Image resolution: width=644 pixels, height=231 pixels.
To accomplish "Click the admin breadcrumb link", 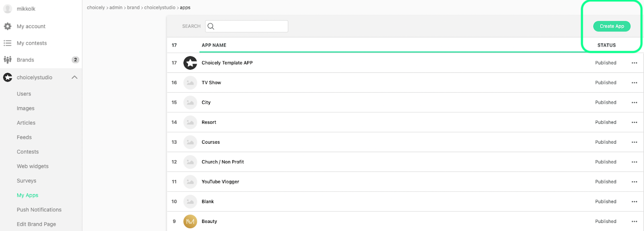I will tap(116, 8).
